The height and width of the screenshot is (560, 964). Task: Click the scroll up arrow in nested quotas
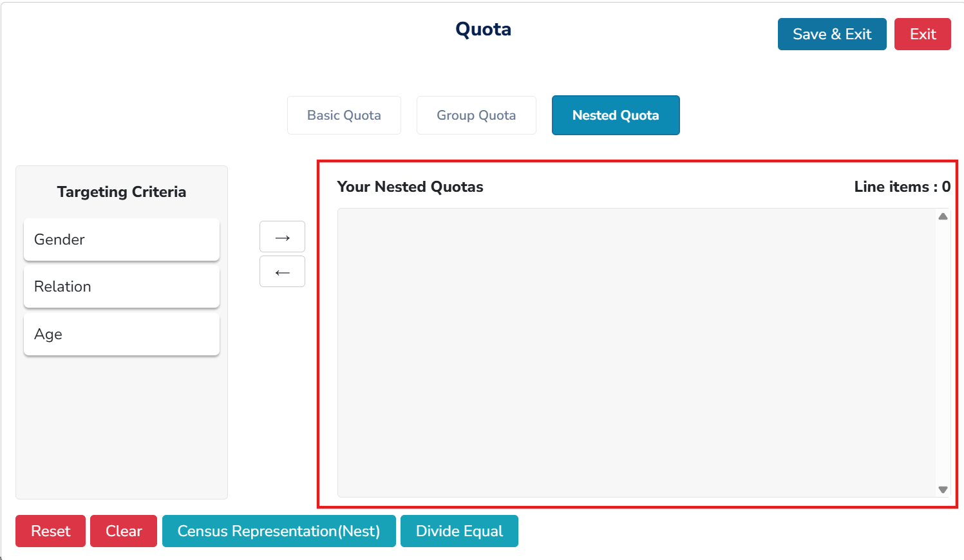point(943,217)
